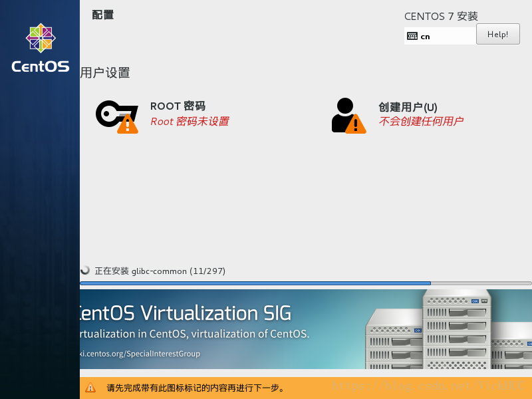Select the cn keyboard layout indicator

pos(440,36)
